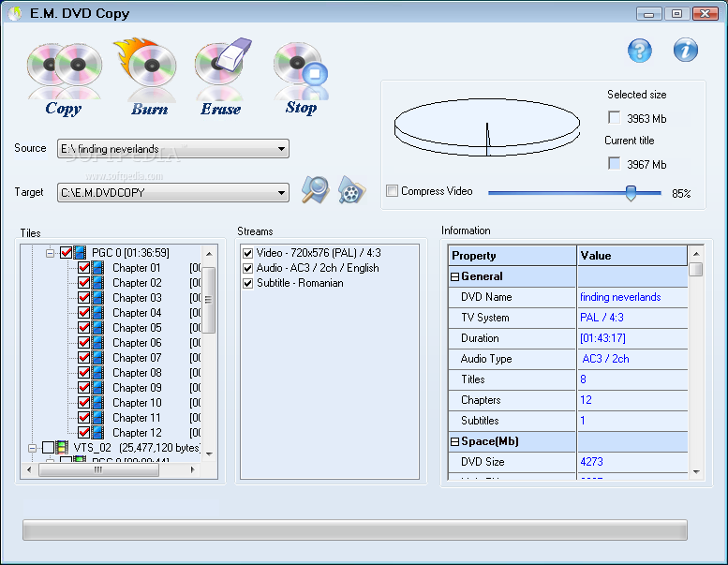Uncheck the Chapter 05 checkbox

tap(84, 328)
